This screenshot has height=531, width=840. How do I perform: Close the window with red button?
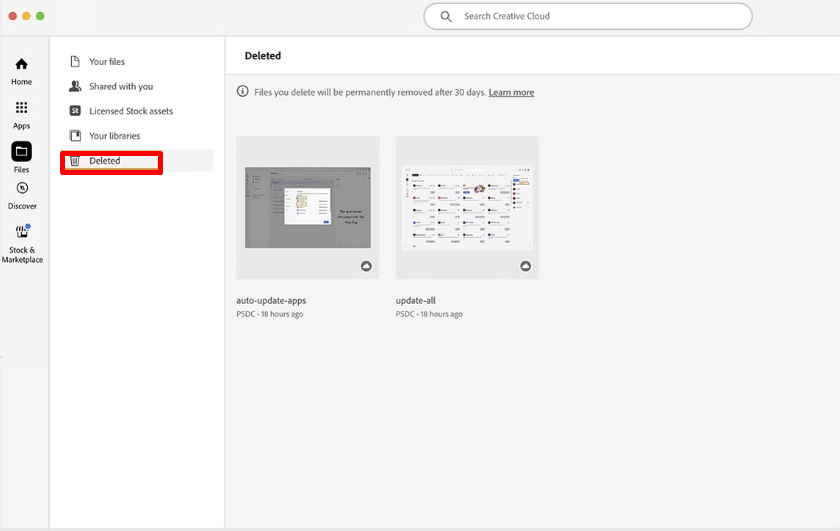point(12,16)
